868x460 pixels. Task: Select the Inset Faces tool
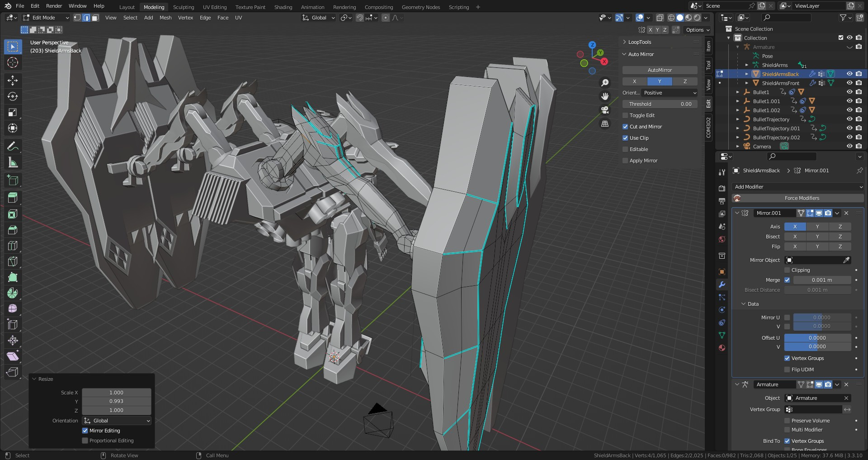[13, 213]
